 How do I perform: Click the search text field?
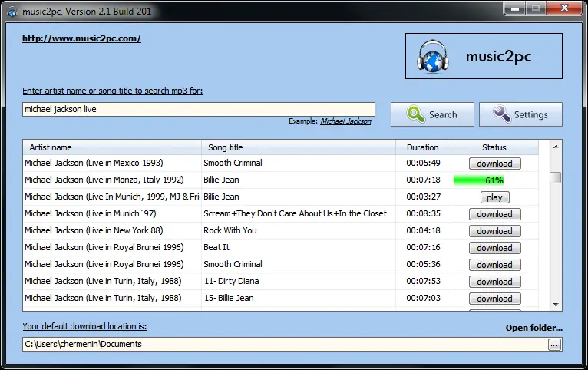198,109
